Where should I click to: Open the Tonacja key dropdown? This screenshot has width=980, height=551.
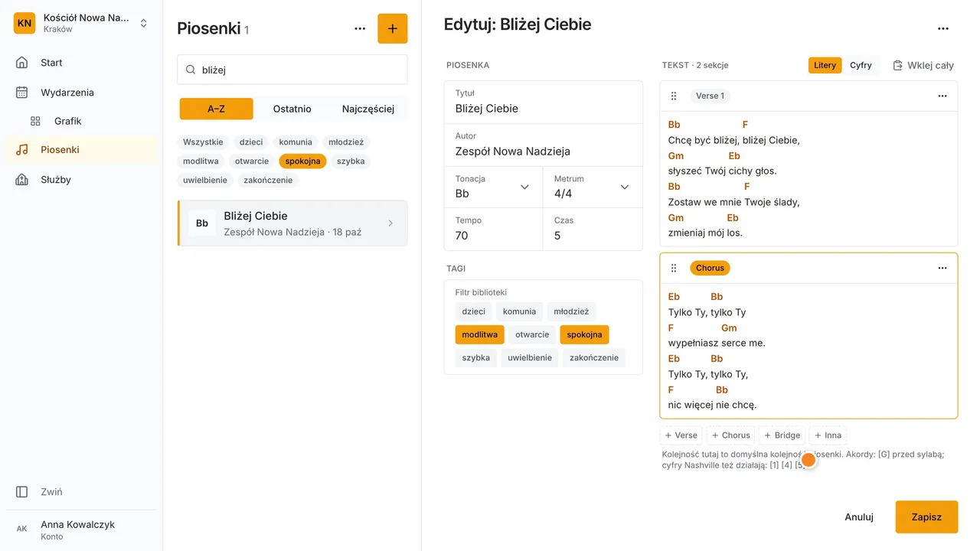(x=494, y=187)
